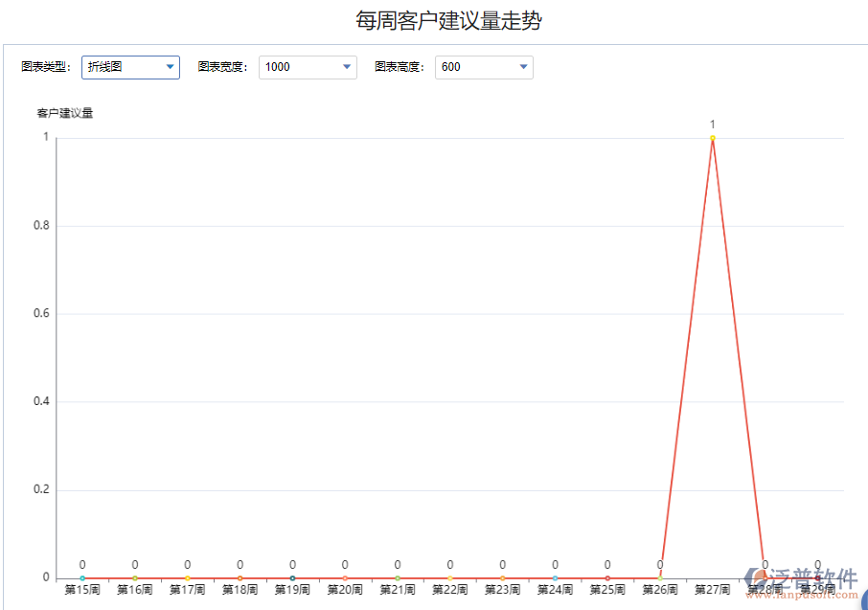This screenshot has height=610, width=868.
Task: Click the 第24周 data point
Action: point(555,576)
